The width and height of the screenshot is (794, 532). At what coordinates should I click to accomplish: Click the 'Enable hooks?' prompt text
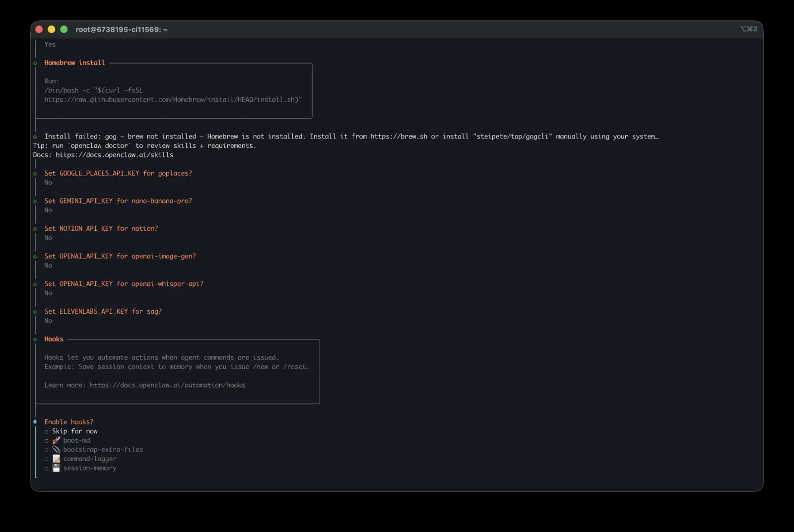[x=68, y=422]
